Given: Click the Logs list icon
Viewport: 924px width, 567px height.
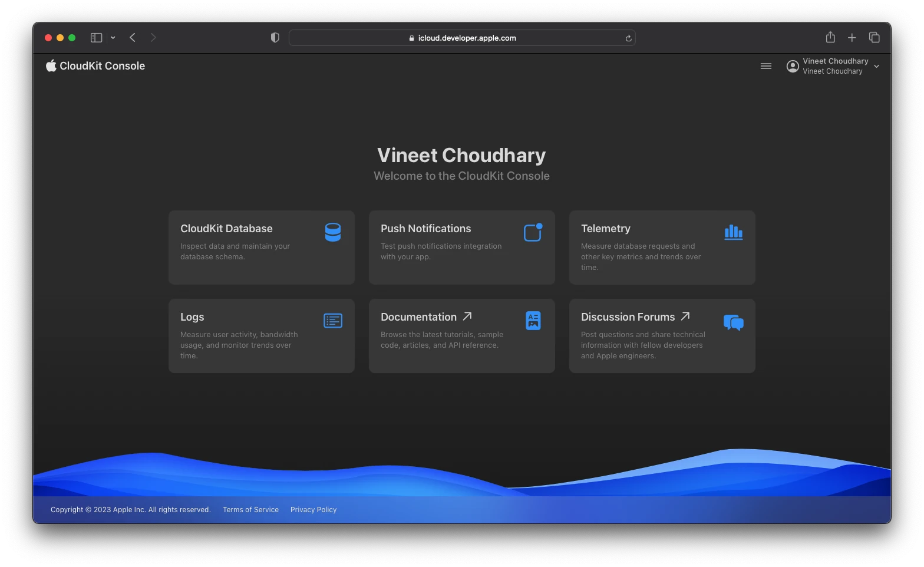Looking at the screenshot, I should 333,321.
